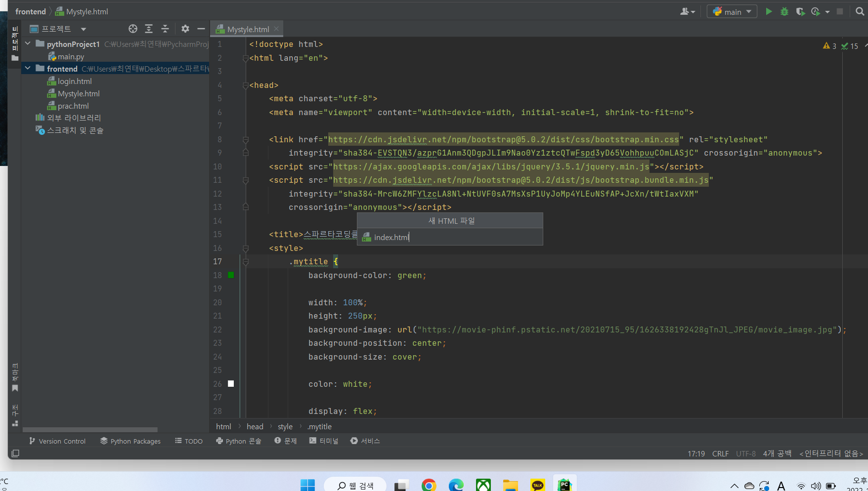The width and height of the screenshot is (868, 491).
Task: Open the Xbox app from the taskbar
Action: 483,485
